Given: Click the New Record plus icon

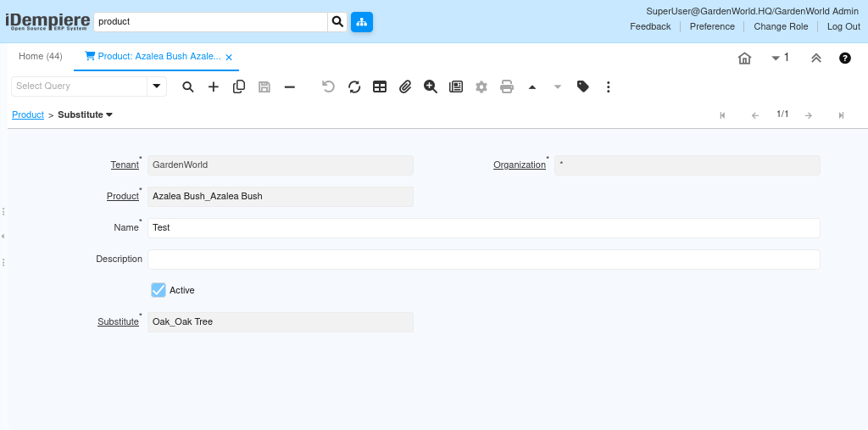Looking at the screenshot, I should (x=214, y=87).
